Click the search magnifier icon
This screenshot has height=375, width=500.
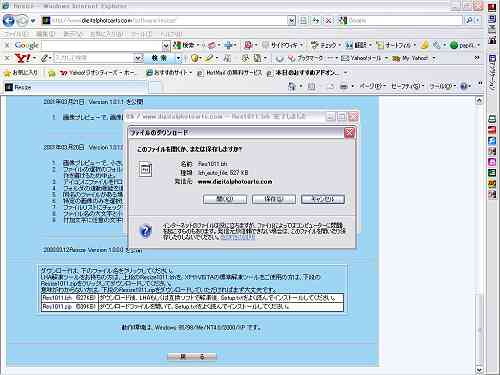pos(469,20)
